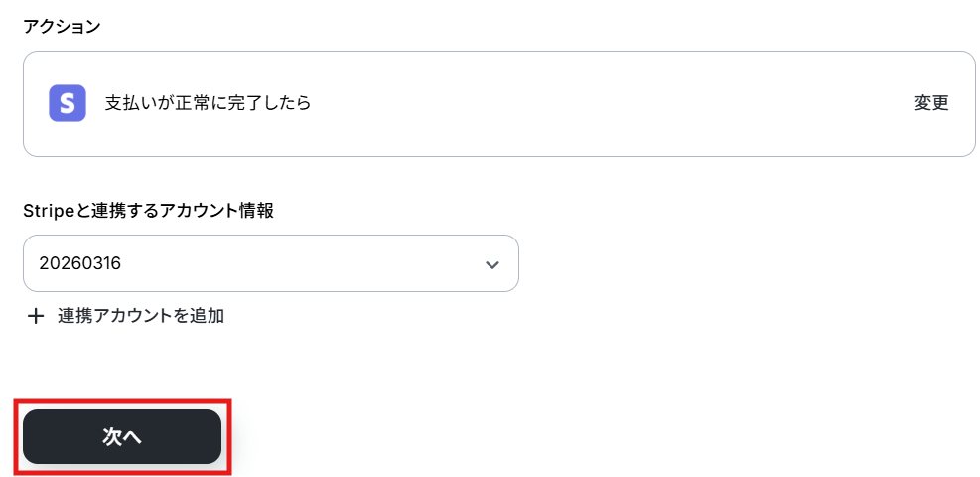The width and height of the screenshot is (980, 477).
Task: Click the 次へ label text on dark button
Action: [x=122, y=437]
